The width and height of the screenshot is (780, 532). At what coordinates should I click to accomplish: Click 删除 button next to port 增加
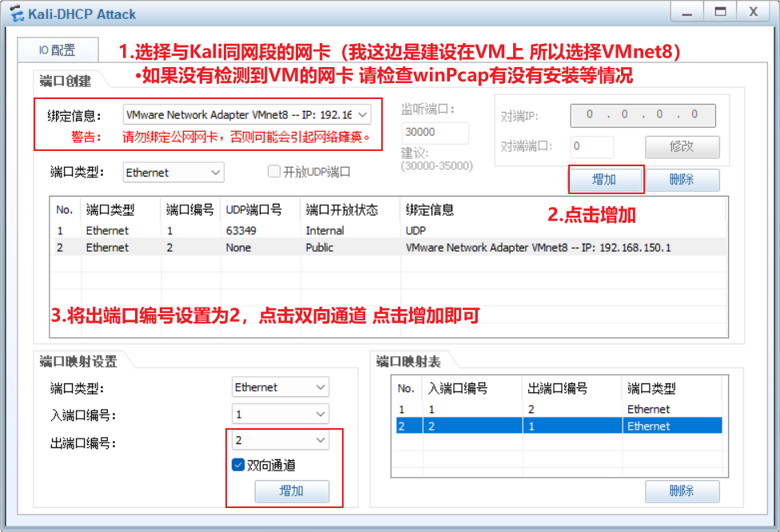click(x=682, y=180)
